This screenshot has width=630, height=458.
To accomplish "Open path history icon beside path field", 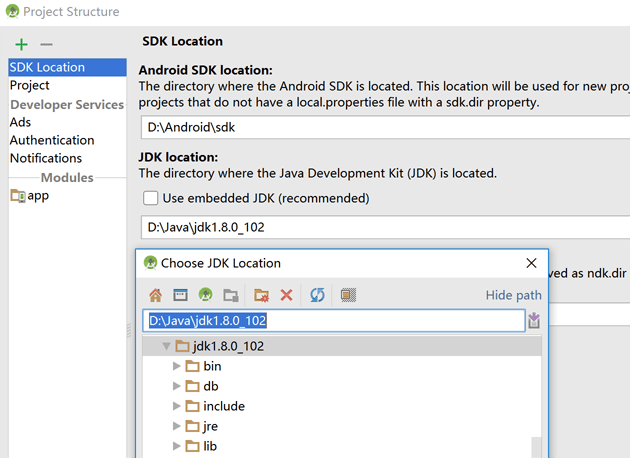I will pos(534,321).
